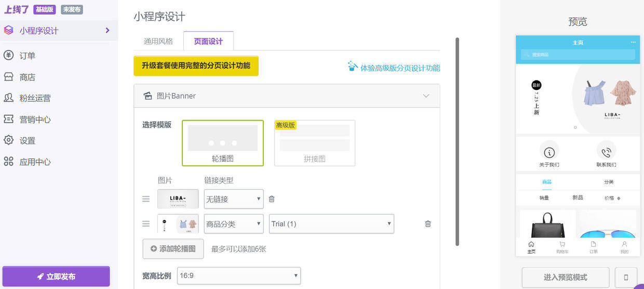Click drag handle of first image row
The width and height of the screenshot is (644, 289).
[x=146, y=199]
